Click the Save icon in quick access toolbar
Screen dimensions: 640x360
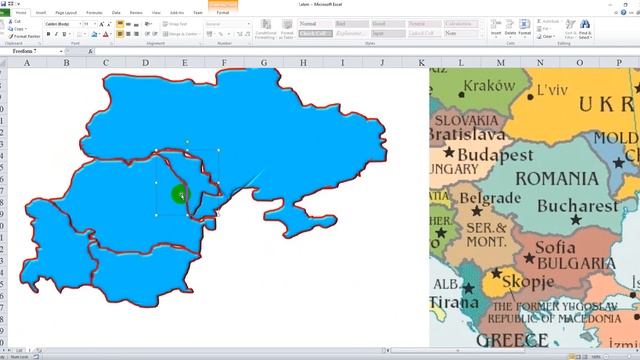click(3, 4)
